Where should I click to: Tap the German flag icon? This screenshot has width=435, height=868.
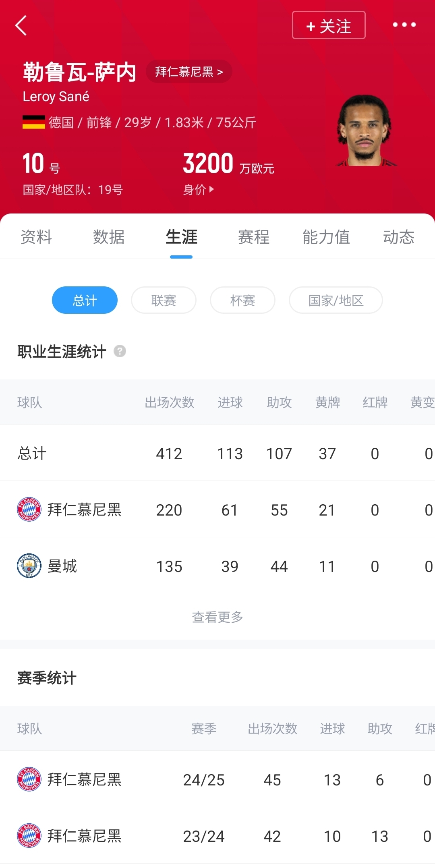[x=34, y=122]
